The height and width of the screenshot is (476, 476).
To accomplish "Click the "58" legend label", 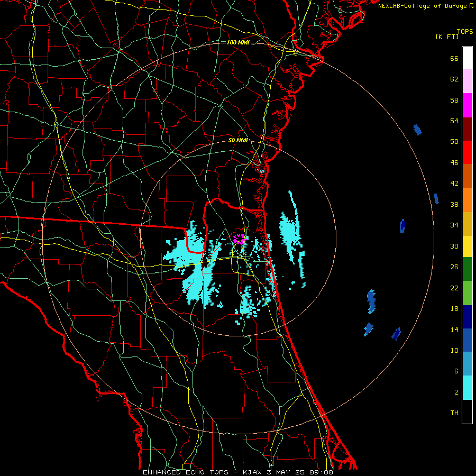I will [454, 100].
